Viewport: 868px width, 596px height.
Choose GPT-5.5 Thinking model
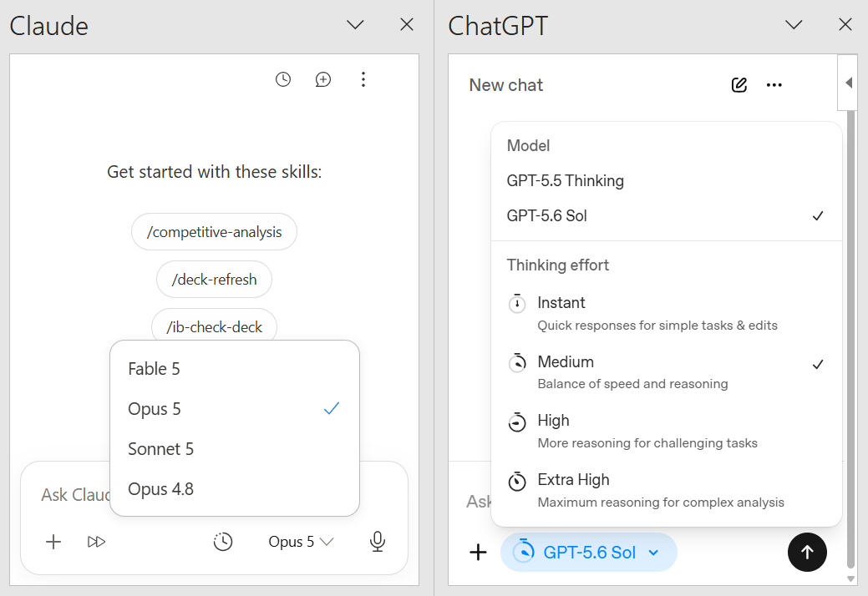pyautogui.click(x=666, y=181)
